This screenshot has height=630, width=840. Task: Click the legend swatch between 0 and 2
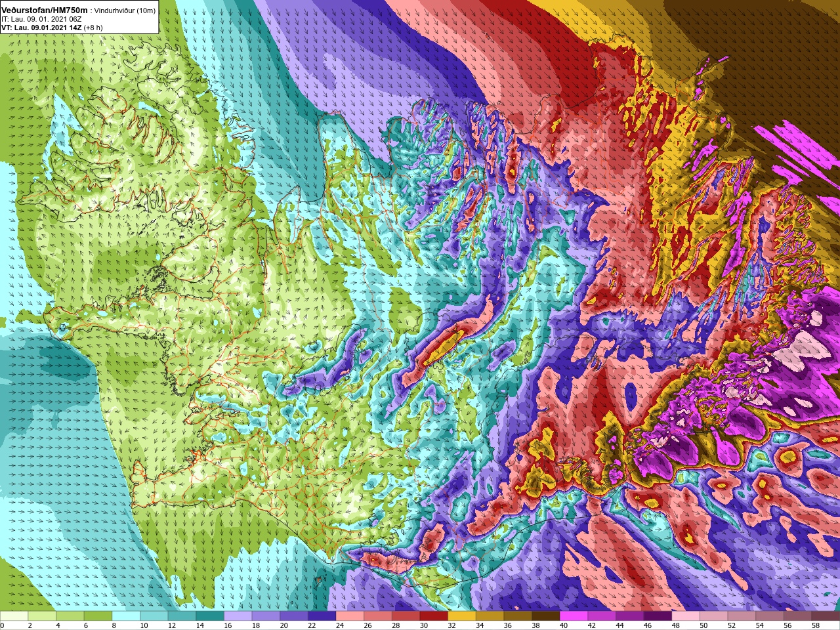(14, 617)
